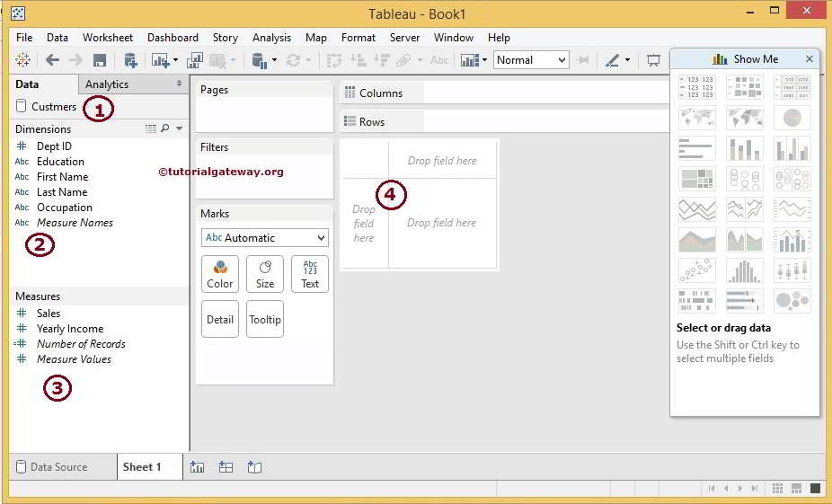
Task: Open the New Worksheet dropdown arrow in toolbar
Action: pos(175,60)
